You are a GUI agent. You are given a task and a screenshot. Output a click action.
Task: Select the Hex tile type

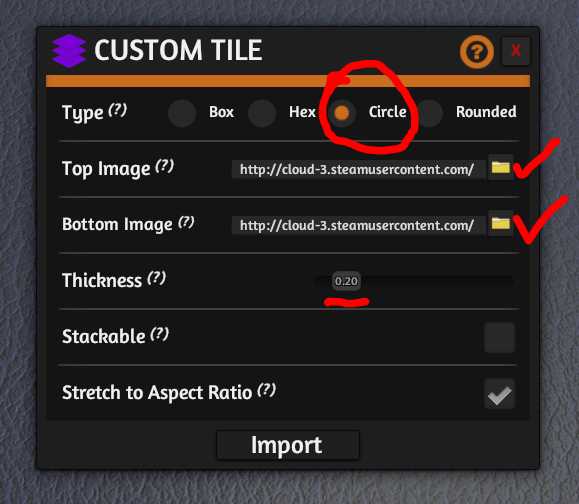[x=262, y=113]
